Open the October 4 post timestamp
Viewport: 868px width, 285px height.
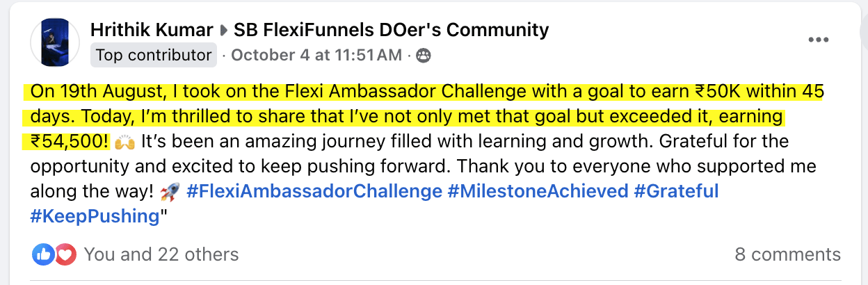coord(316,55)
